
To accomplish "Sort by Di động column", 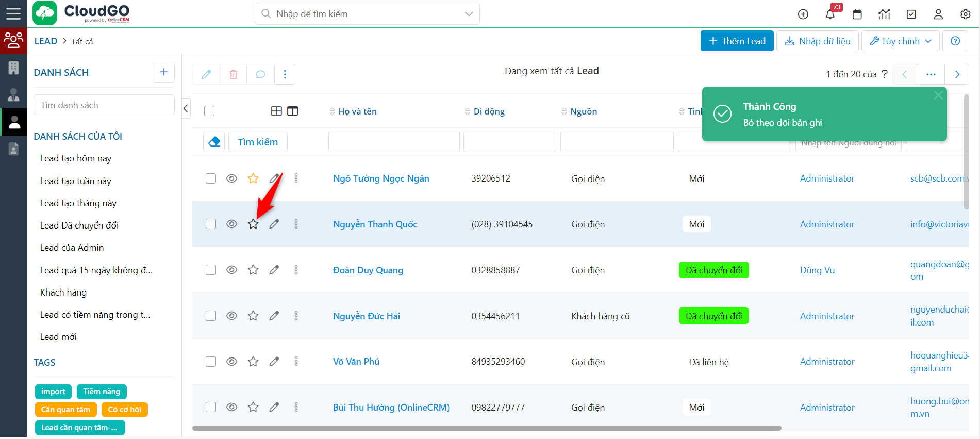I will tap(489, 111).
